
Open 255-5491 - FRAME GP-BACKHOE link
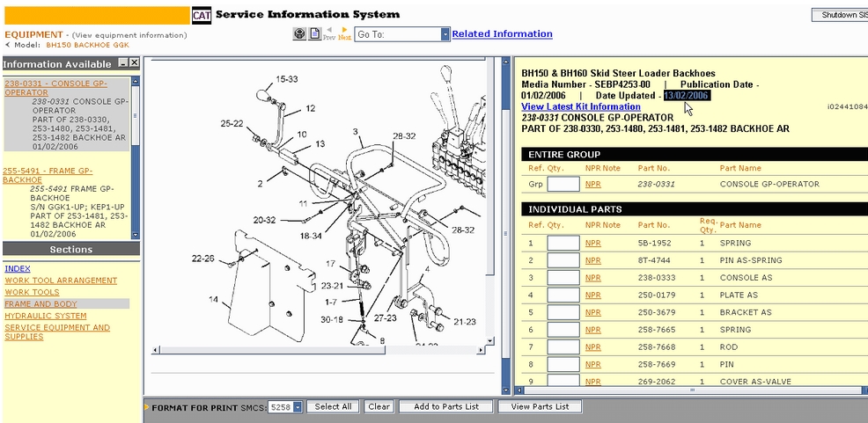48,175
